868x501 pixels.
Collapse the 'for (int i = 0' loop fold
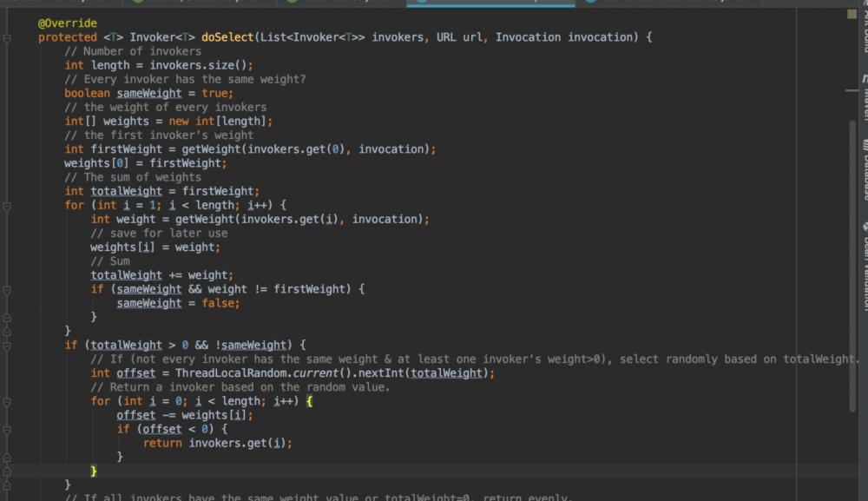click(x=7, y=402)
